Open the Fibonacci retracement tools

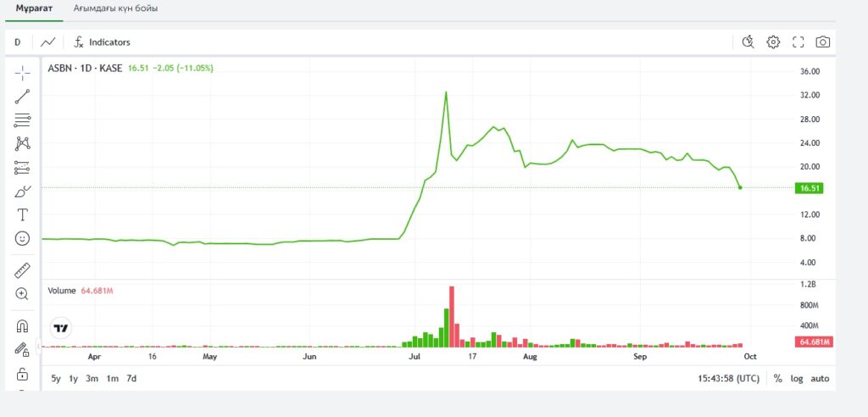(x=23, y=120)
